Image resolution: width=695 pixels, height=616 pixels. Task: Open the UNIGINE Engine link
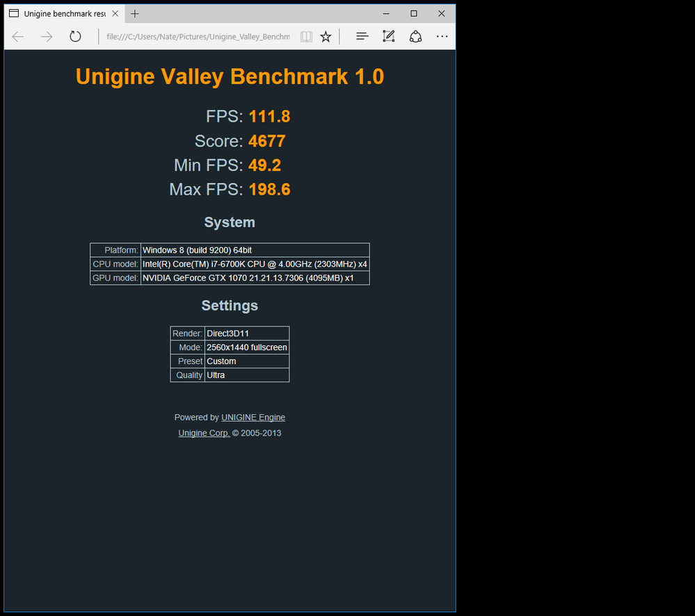(253, 418)
